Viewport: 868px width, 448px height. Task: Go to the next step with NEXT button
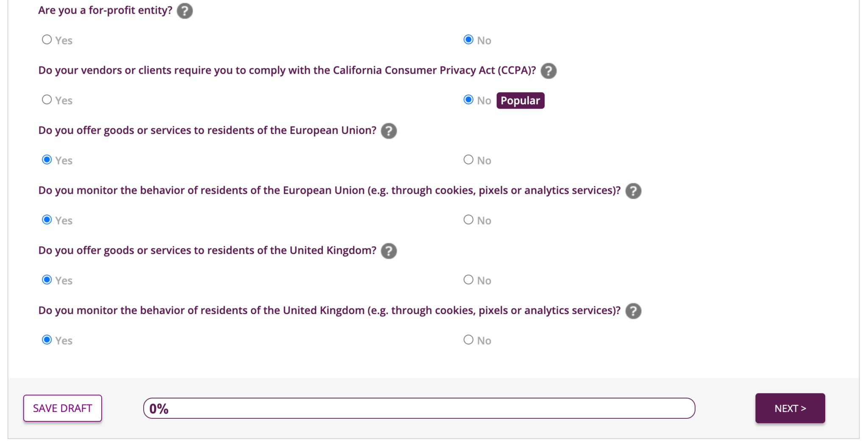click(790, 408)
